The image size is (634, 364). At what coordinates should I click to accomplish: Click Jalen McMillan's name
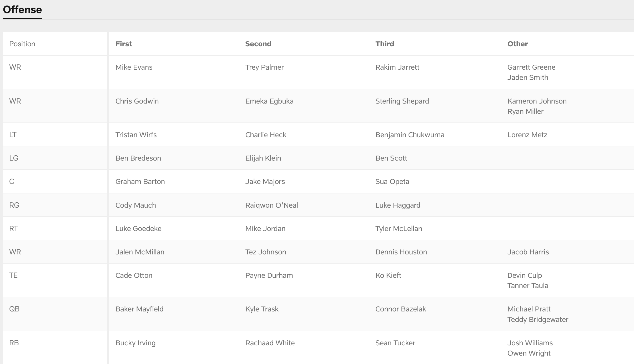pos(140,252)
